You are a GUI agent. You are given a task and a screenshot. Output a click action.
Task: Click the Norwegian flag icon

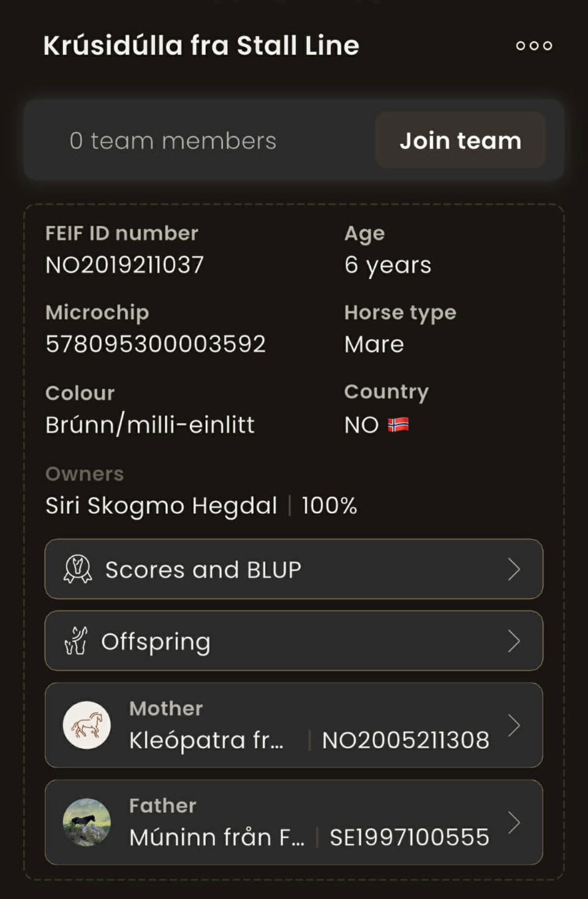click(398, 424)
